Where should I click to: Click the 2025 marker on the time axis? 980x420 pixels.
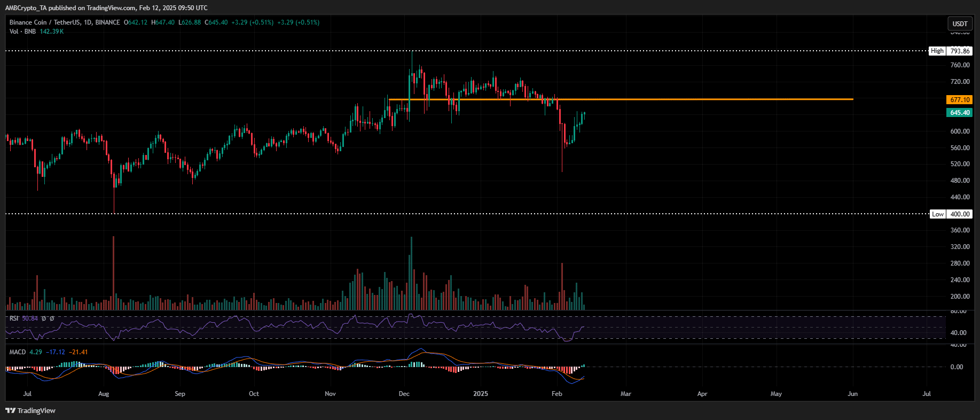pyautogui.click(x=481, y=394)
